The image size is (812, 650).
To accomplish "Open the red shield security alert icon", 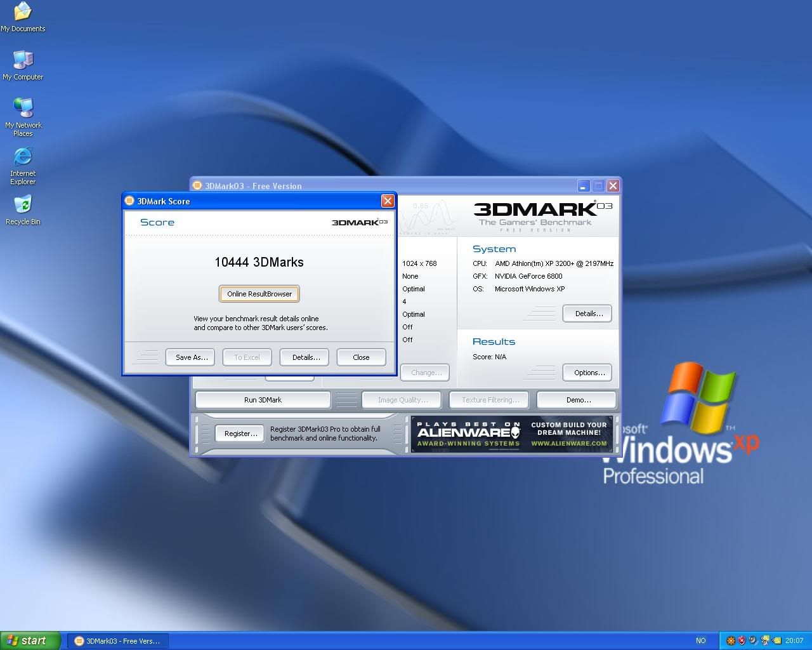I will coord(742,640).
